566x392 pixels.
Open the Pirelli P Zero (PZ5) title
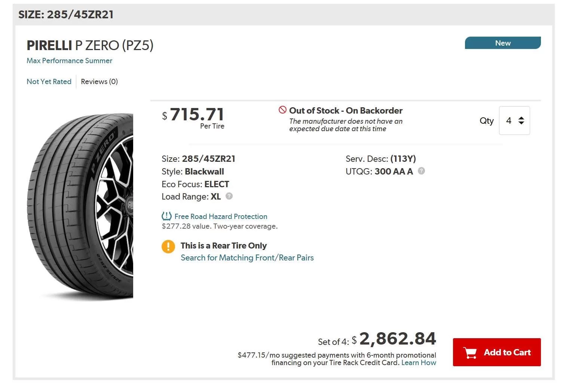(x=90, y=45)
